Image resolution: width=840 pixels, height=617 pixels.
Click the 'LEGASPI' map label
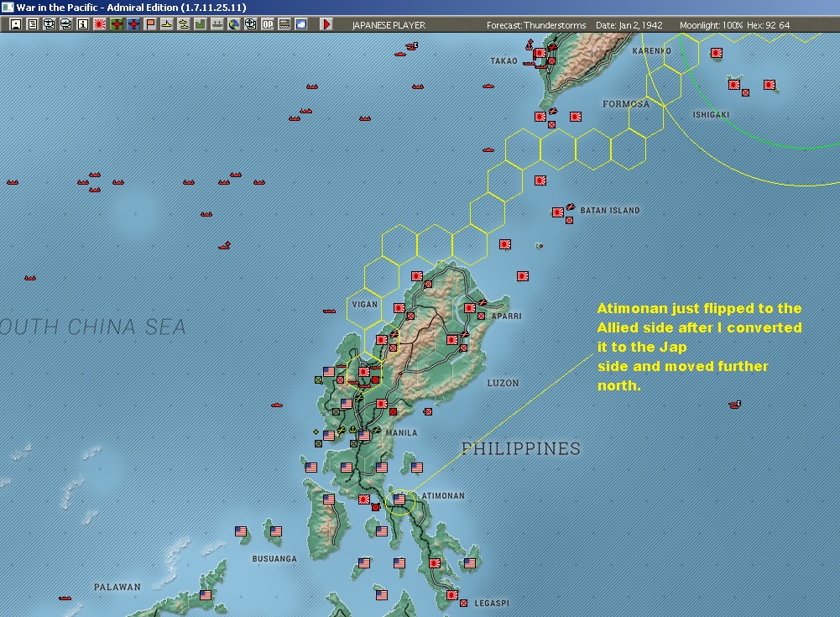tap(492, 603)
